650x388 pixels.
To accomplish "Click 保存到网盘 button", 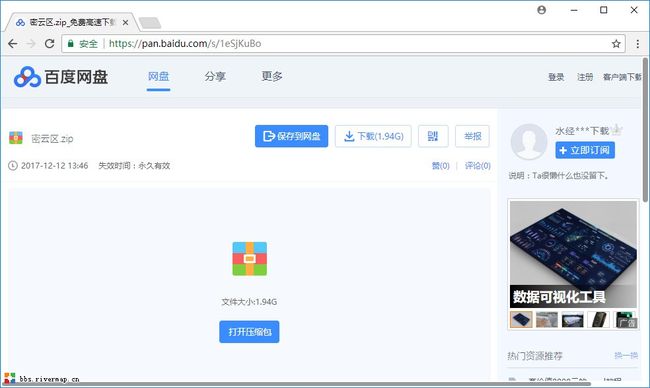I will pos(291,136).
